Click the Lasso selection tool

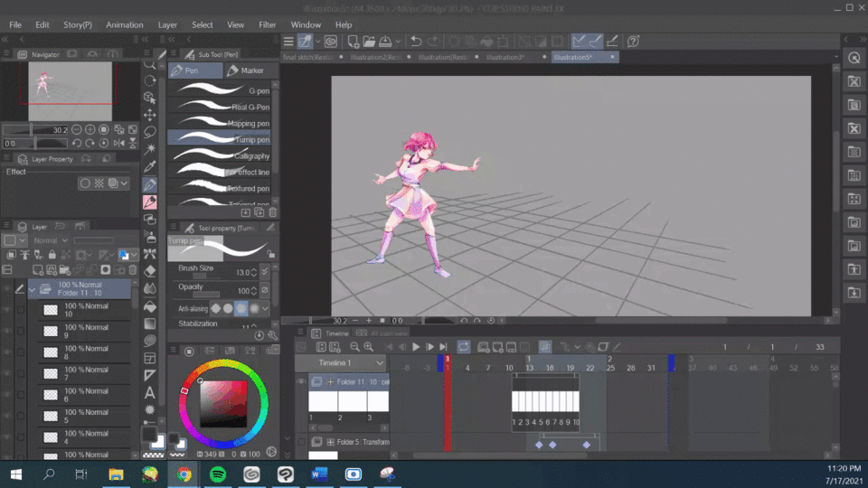coord(150,133)
